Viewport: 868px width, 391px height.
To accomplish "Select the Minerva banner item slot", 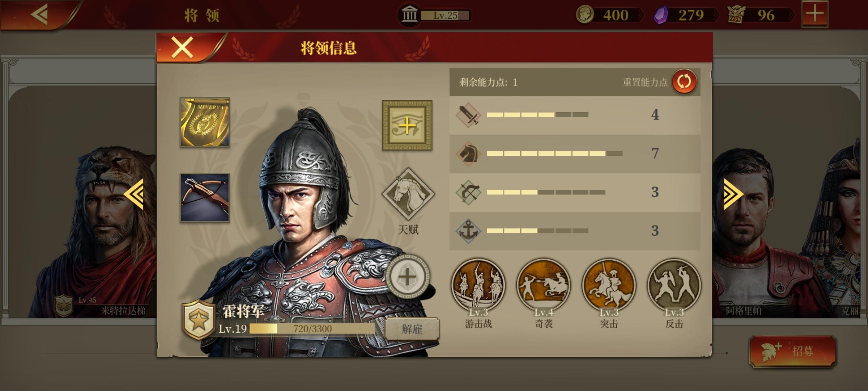I will coord(205,122).
